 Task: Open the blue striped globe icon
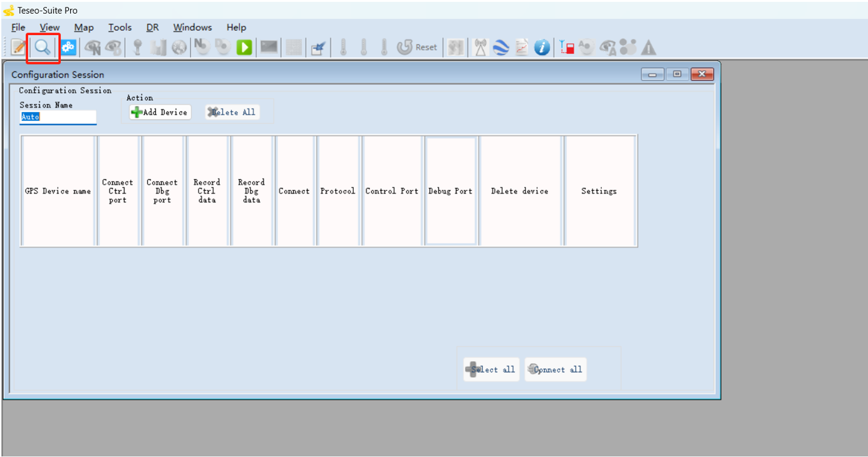(x=500, y=48)
